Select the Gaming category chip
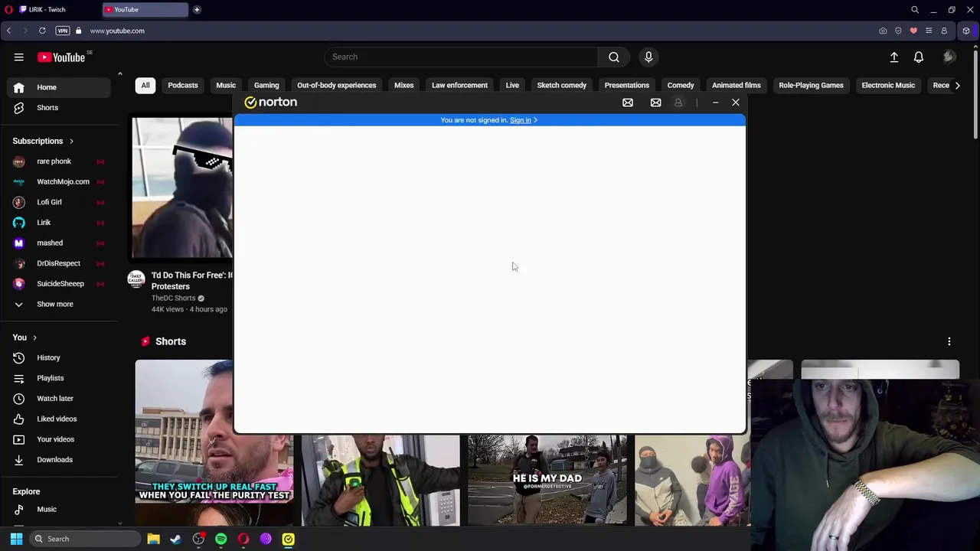This screenshot has width=980, height=551. (266, 85)
